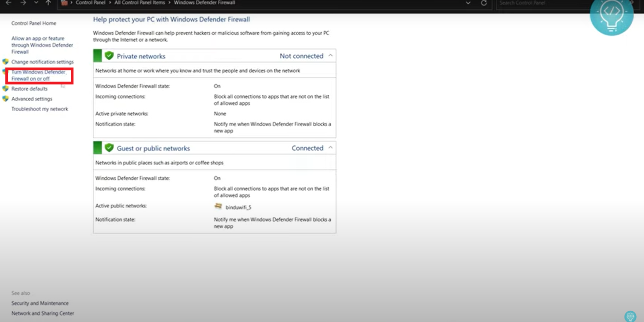This screenshot has width=644, height=322.
Task: Click the shield icon next to Restore defaults
Action: coord(5,88)
